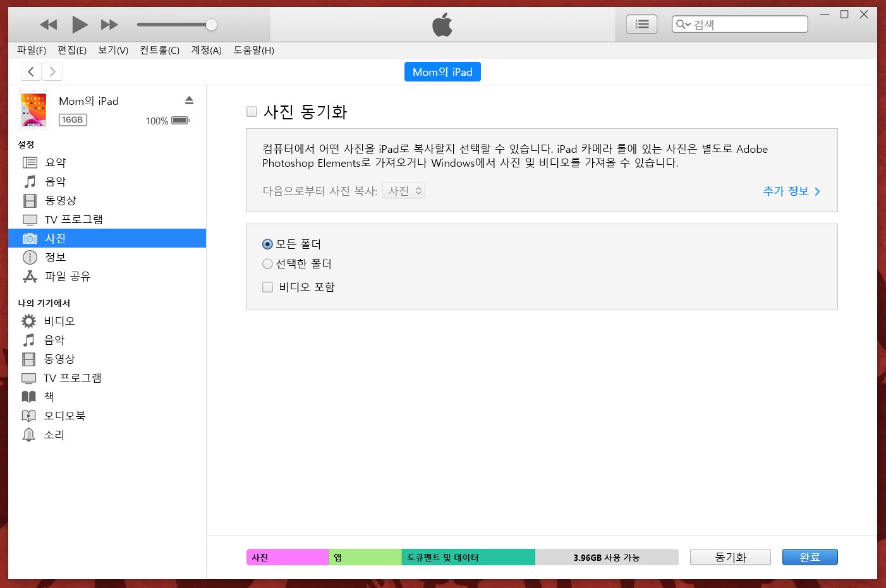Open the list view icon button
The image size is (886, 588).
click(x=641, y=24)
